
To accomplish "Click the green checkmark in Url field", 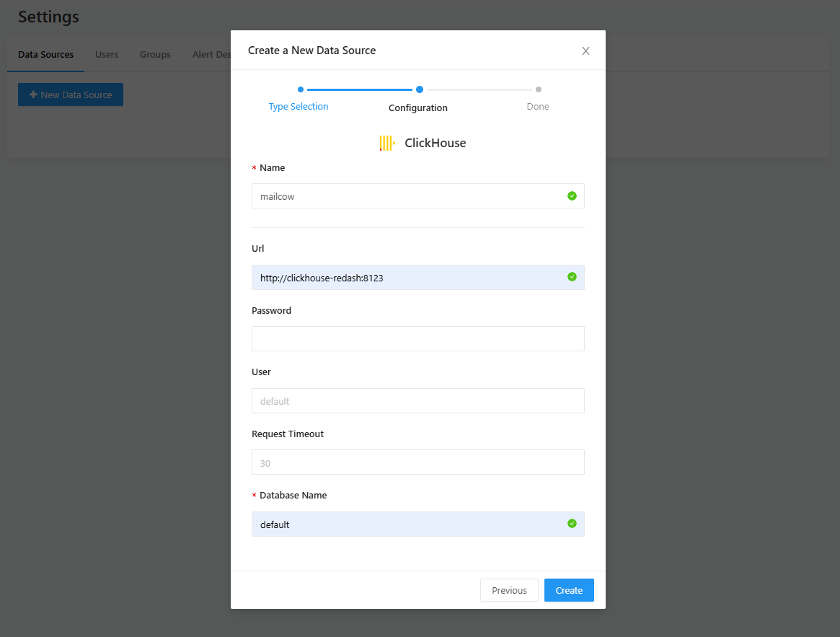I will point(572,277).
